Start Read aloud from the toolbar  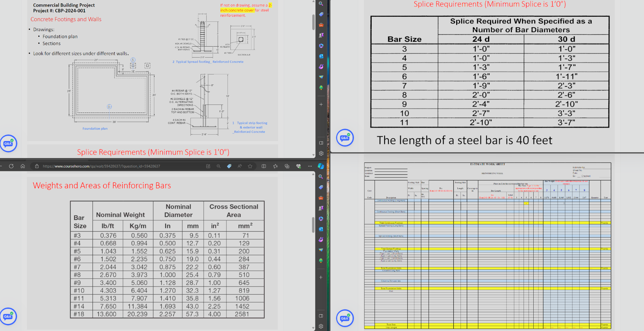point(239,166)
